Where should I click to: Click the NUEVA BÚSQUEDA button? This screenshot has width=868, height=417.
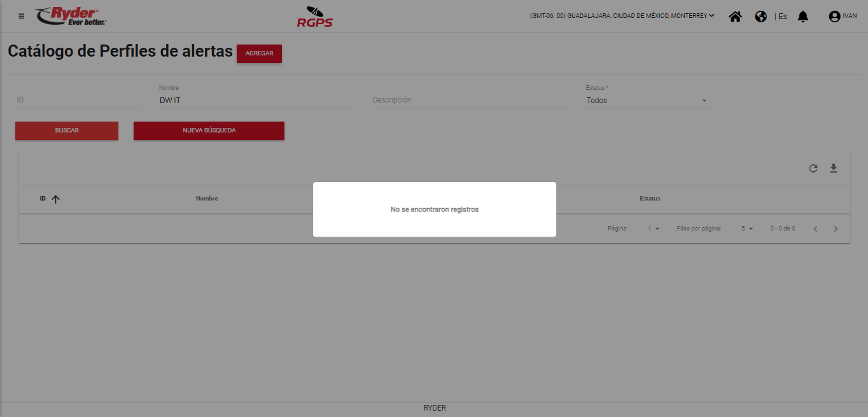(x=209, y=131)
